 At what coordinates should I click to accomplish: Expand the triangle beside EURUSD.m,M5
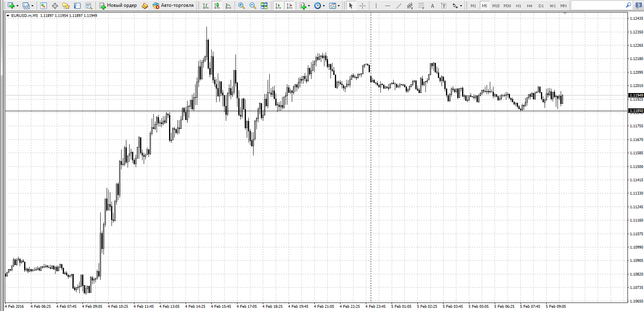click(8, 16)
